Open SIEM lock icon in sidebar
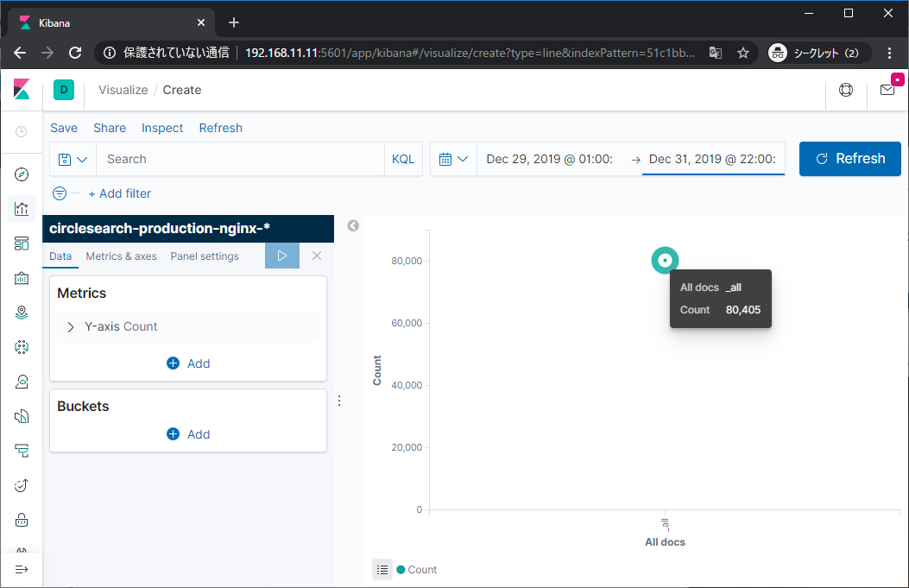Image resolution: width=909 pixels, height=588 pixels. [22, 520]
